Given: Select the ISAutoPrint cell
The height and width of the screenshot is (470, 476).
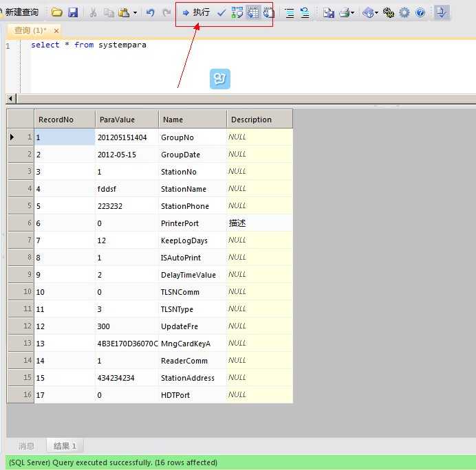Looking at the screenshot, I should click(193, 258).
